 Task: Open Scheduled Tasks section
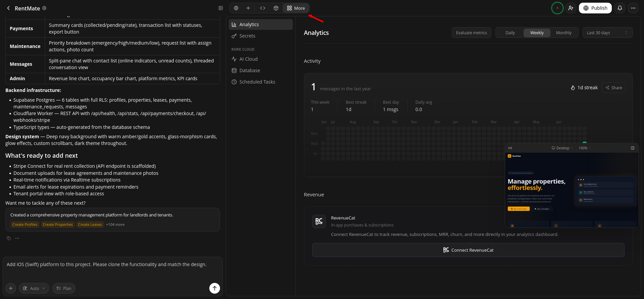coord(261,82)
